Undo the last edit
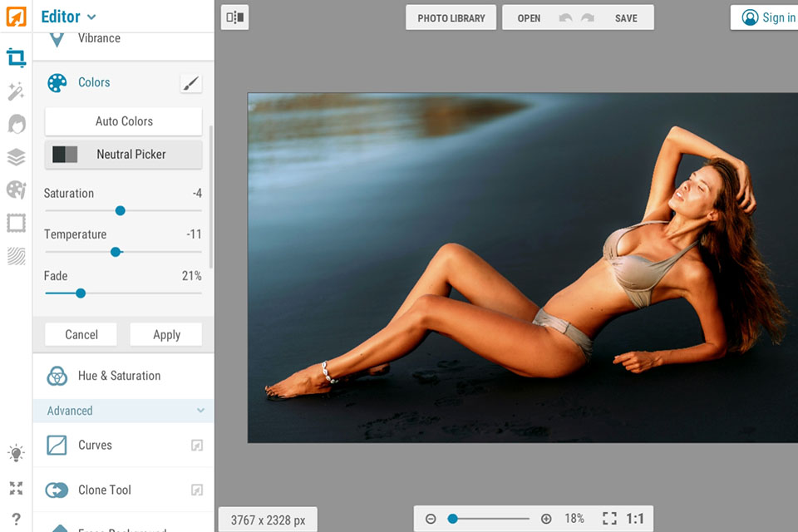This screenshot has width=798, height=532. tap(565, 17)
